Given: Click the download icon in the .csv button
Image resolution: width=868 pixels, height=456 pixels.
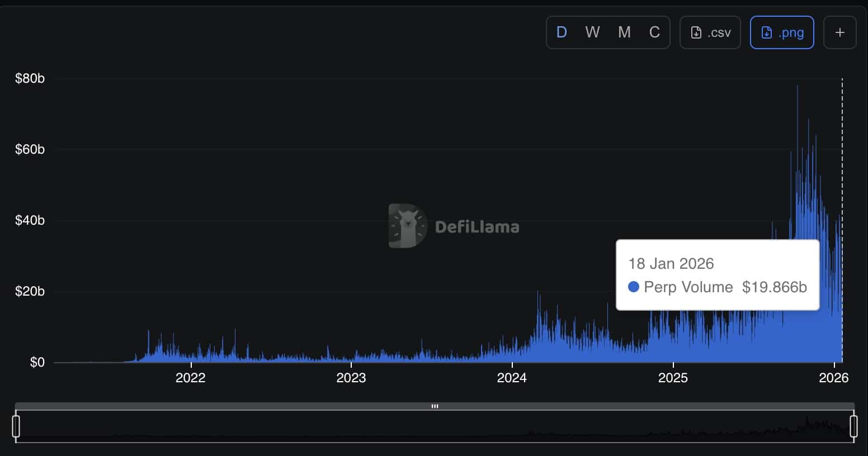Looking at the screenshot, I should pos(696,33).
